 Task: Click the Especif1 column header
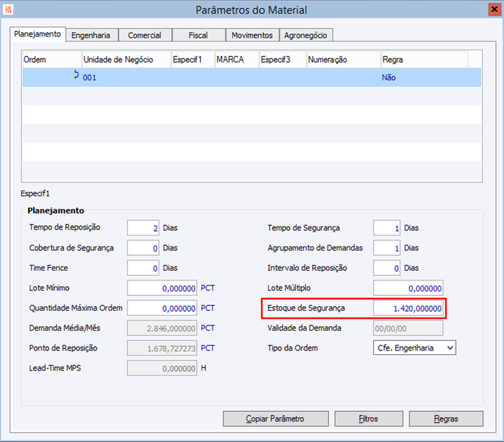[x=193, y=60]
